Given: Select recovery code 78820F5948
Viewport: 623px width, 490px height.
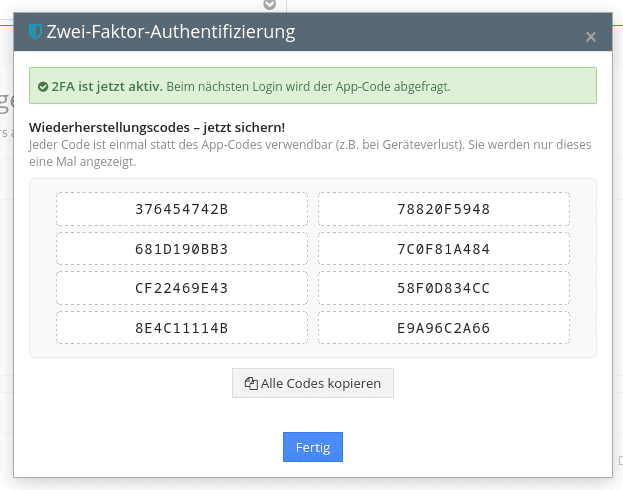Looking at the screenshot, I should click(444, 209).
